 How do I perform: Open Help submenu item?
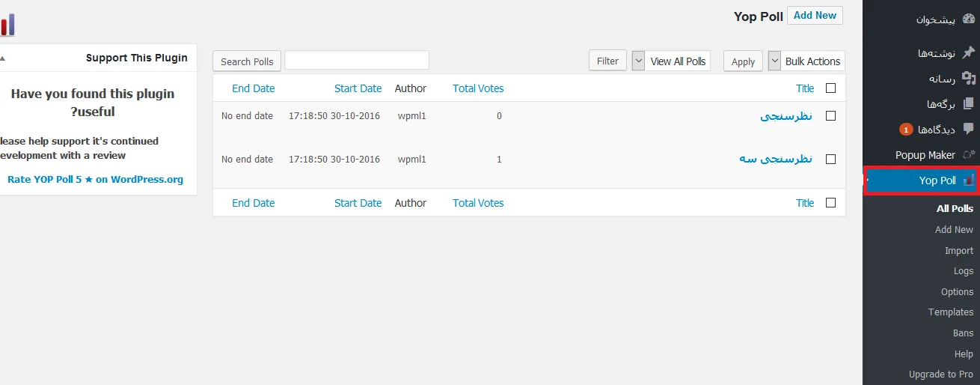(x=964, y=354)
